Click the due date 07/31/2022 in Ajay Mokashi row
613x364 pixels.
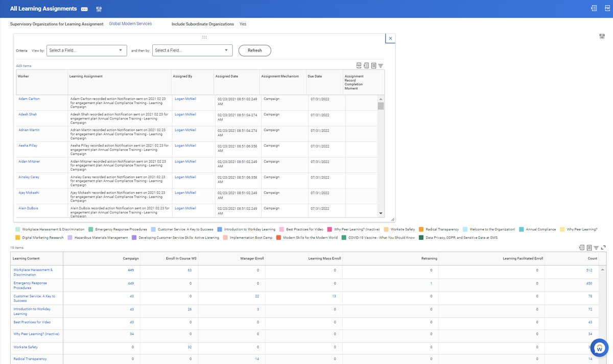tap(320, 192)
